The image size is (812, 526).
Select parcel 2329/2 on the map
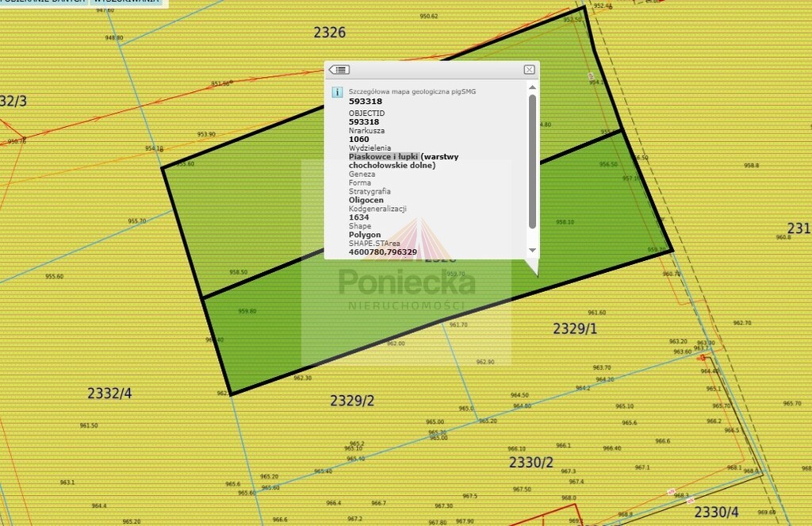(352, 401)
